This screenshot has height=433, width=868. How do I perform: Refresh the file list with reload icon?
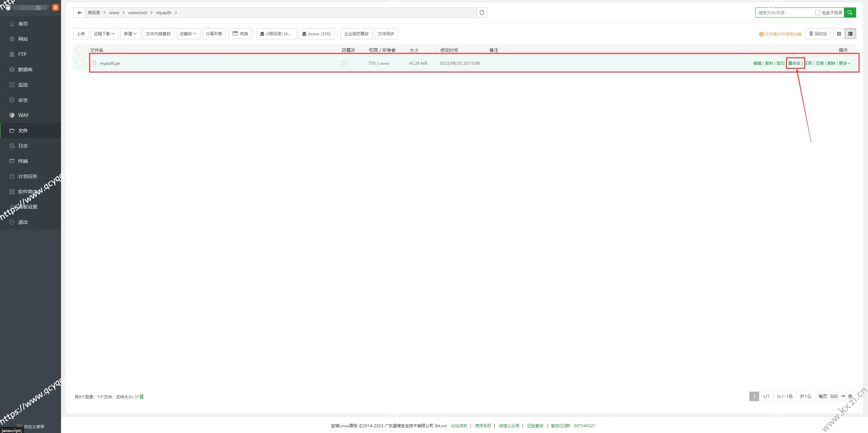click(482, 13)
